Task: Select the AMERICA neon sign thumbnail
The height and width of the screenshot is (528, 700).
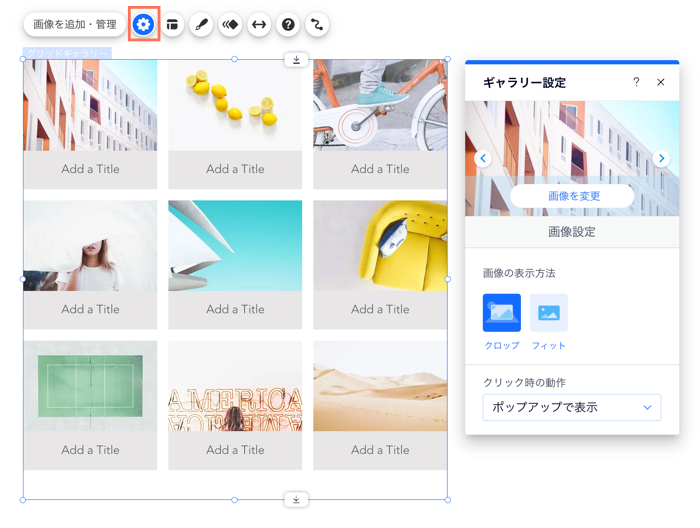Action: pos(235,386)
